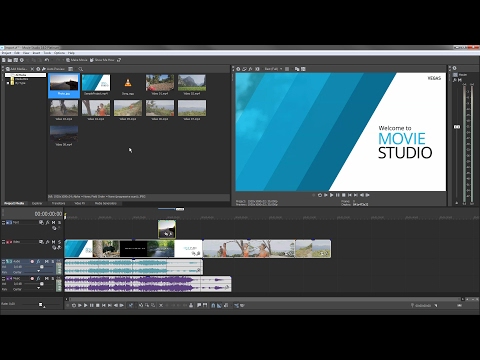
Task: Toggle Auto Preview in Project Media toolbar
Action: 53,69
